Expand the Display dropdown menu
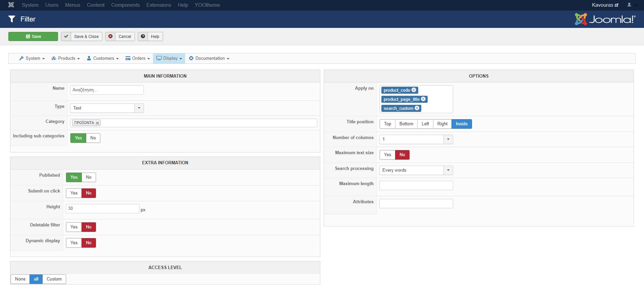 pyautogui.click(x=169, y=58)
